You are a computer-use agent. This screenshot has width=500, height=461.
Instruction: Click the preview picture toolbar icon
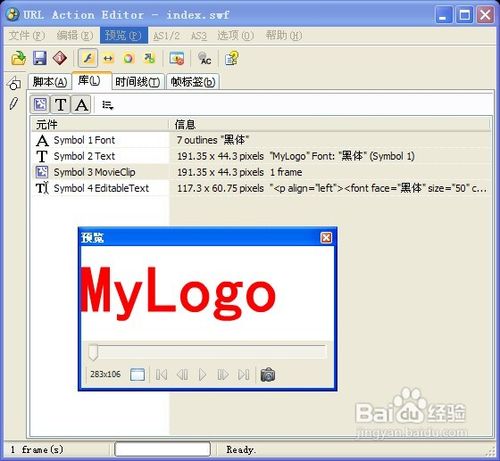pyautogui.click(x=177, y=58)
